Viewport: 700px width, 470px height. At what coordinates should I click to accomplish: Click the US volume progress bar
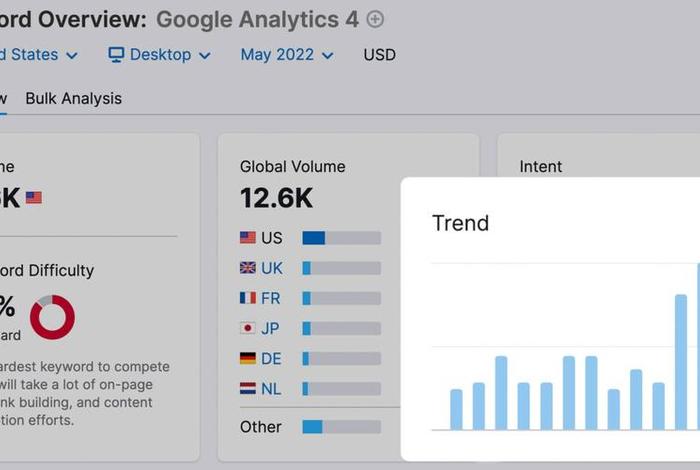point(342,238)
